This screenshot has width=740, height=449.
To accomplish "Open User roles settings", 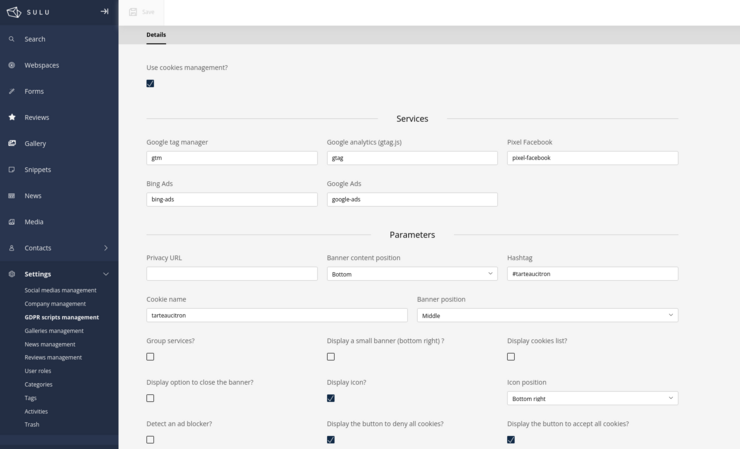I will (38, 371).
